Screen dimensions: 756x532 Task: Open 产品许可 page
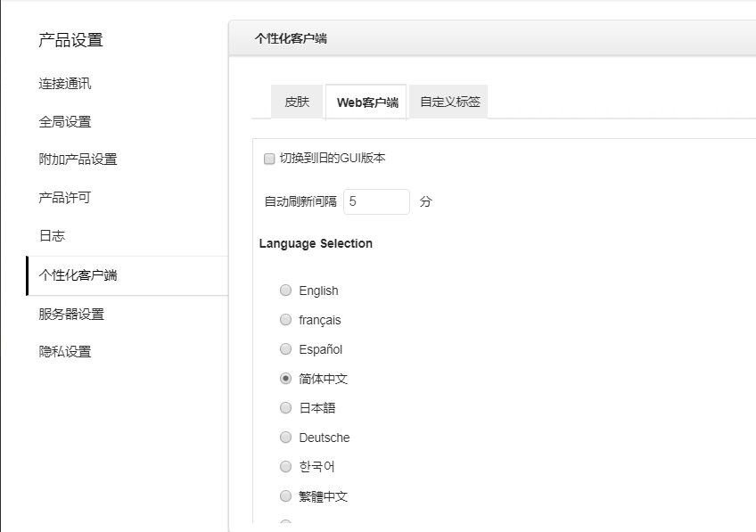coord(64,197)
